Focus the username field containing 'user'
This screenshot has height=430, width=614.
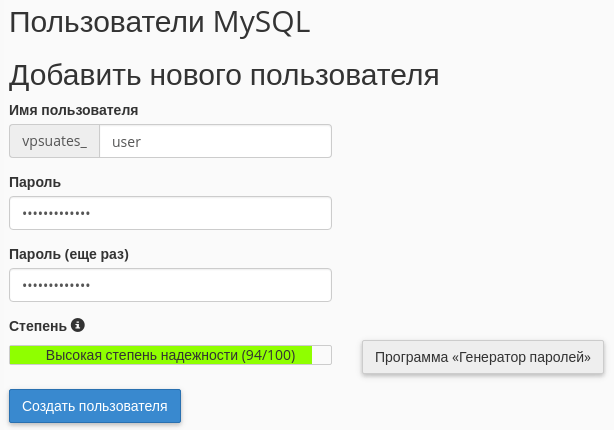[215, 141]
